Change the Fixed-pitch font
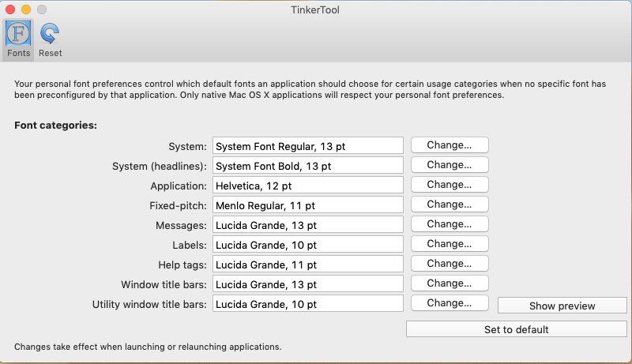This screenshot has height=364, width=632. [449, 205]
